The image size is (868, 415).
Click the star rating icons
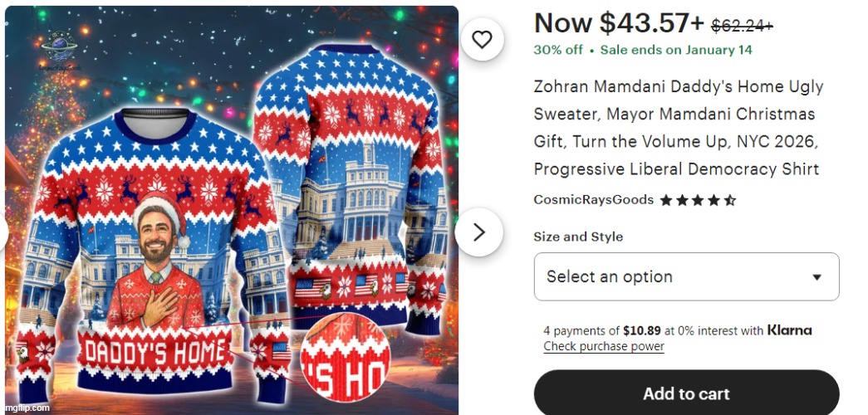(x=698, y=200)
